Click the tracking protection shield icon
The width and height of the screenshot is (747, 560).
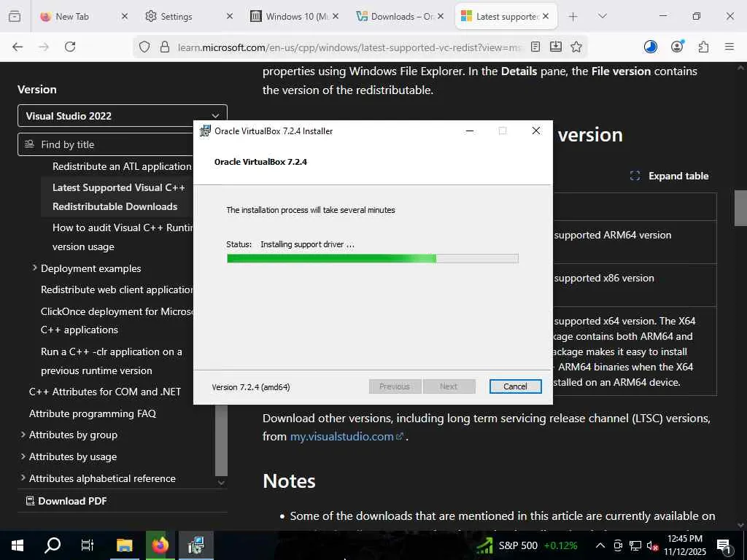pyautogui.click(x=144, y=47)
